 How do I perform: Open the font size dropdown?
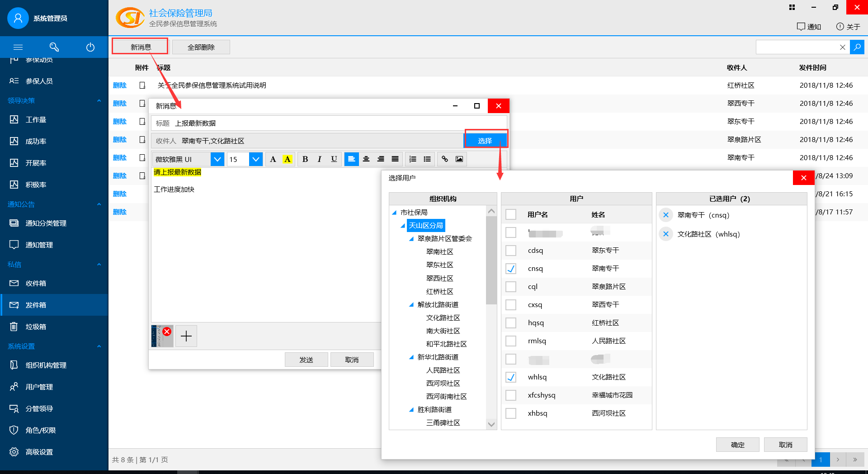256,159
